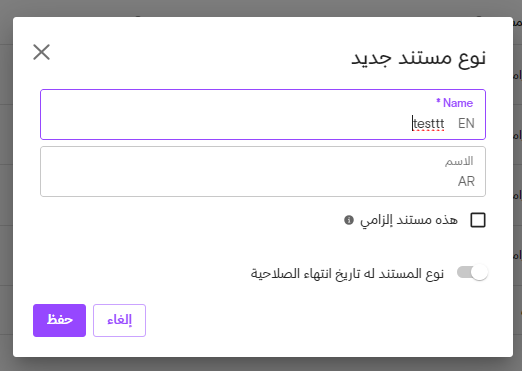Enable the expiry date toggle switch
Image resolution: width=522 pixels, height=371 pixels.
(x=472, y=273)
